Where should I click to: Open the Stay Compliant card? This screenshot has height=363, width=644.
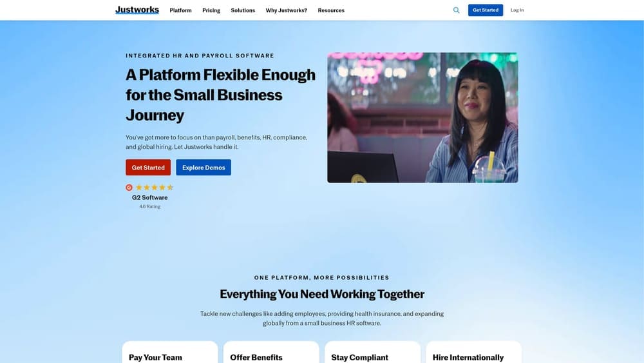click(372, 352)
